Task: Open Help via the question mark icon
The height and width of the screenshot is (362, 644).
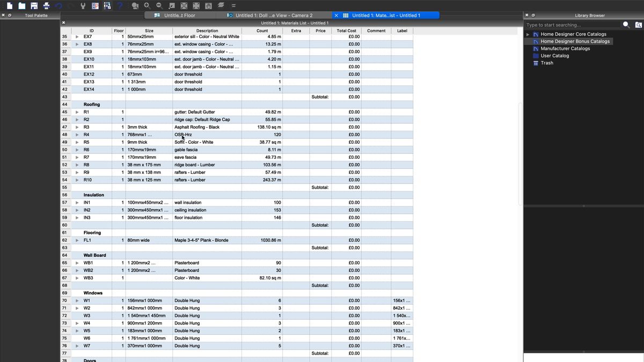Action: click(119, 5)
